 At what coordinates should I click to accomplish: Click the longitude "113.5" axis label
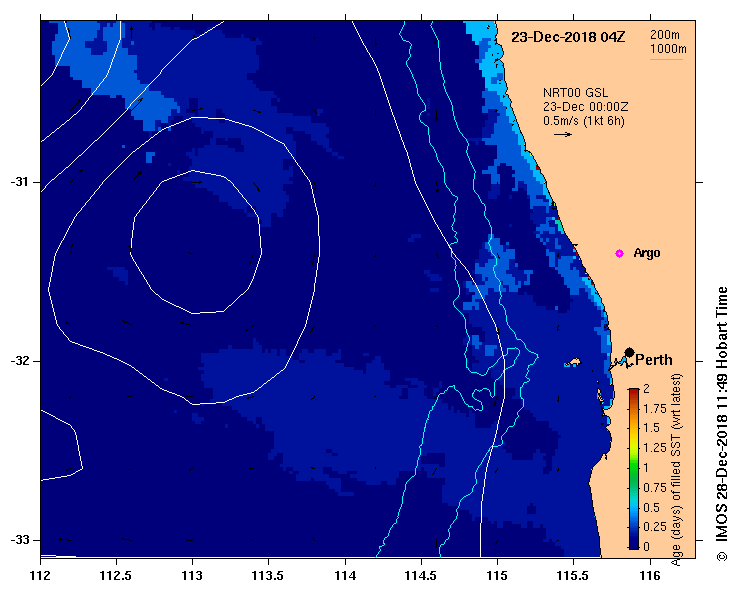tap(269, 576)
